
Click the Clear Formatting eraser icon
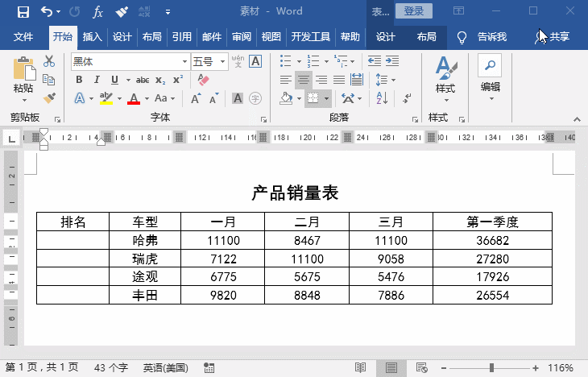tap(203, 80)
